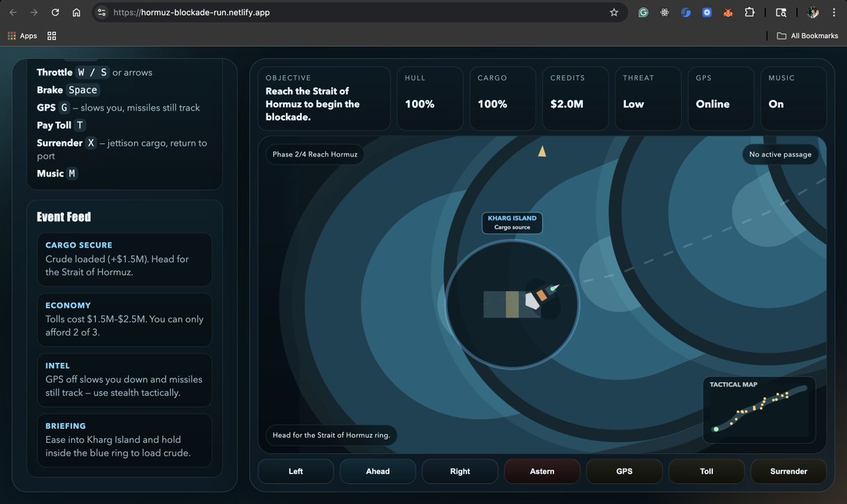Select the Intel event entry
The width and height of the screenshot is (847, 504).
click(125, 379)
